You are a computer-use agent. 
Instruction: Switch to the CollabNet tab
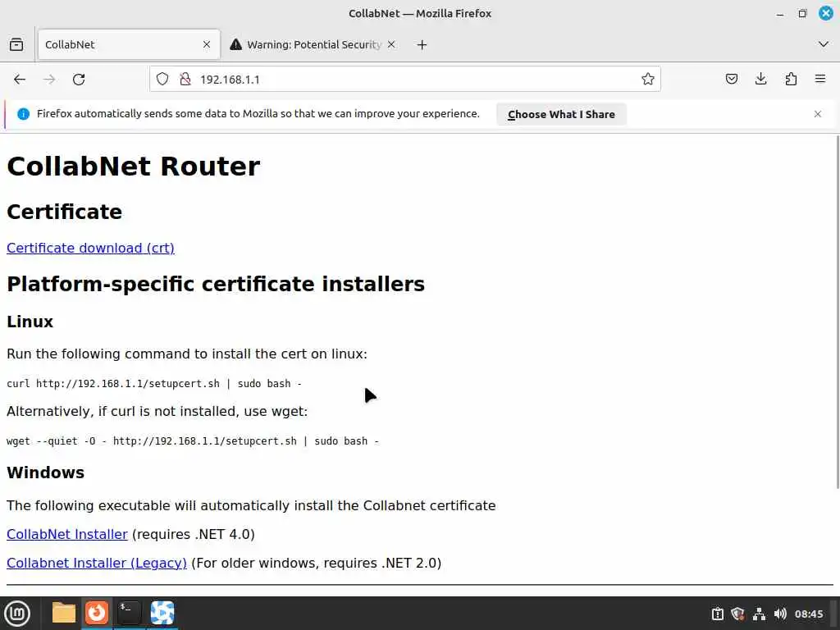[129, 44]
